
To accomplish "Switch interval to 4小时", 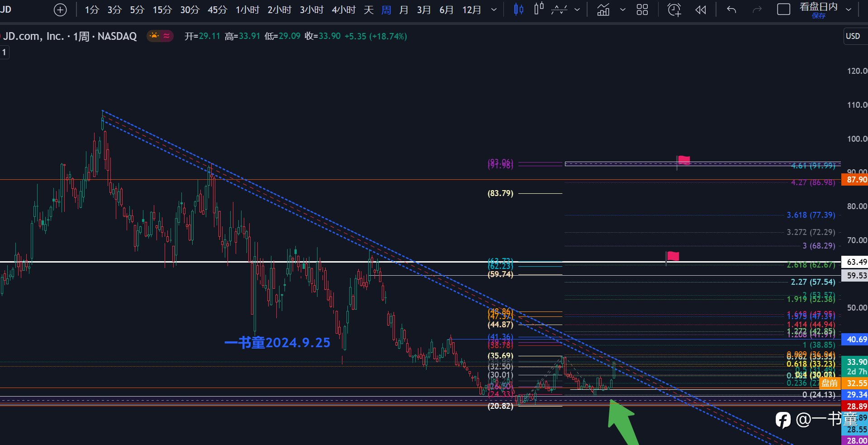I will click(344, 10).
